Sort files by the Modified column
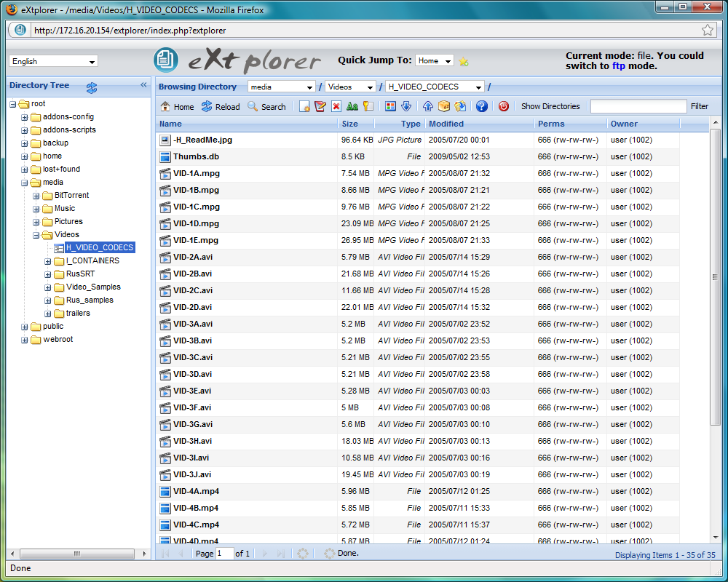728x582 pixels. (x=479, y=124)
